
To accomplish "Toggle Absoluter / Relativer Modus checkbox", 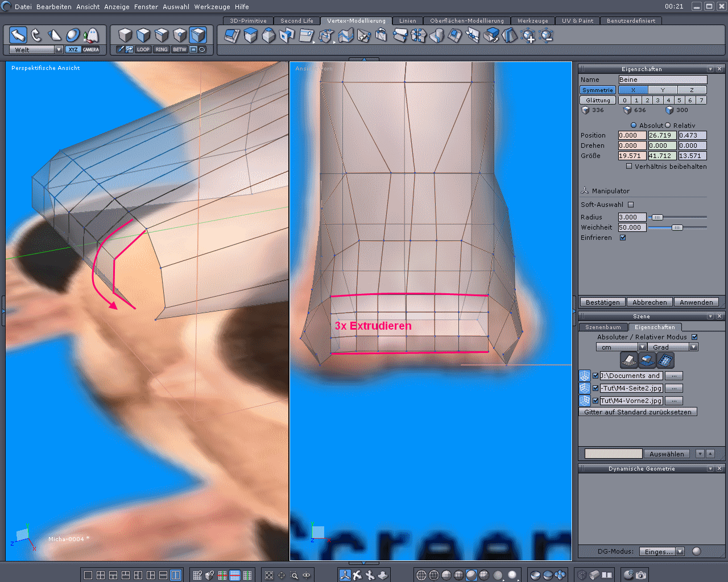I will point(694,337).
